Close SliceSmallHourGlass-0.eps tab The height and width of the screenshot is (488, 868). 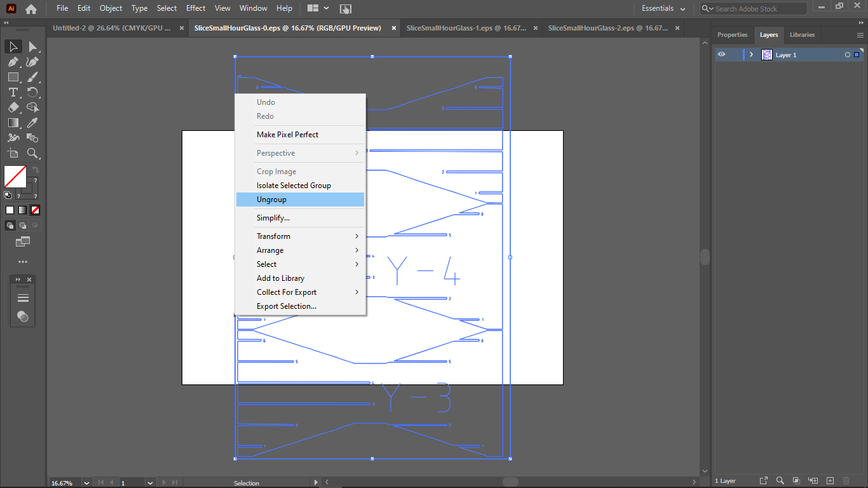[393, 28]
